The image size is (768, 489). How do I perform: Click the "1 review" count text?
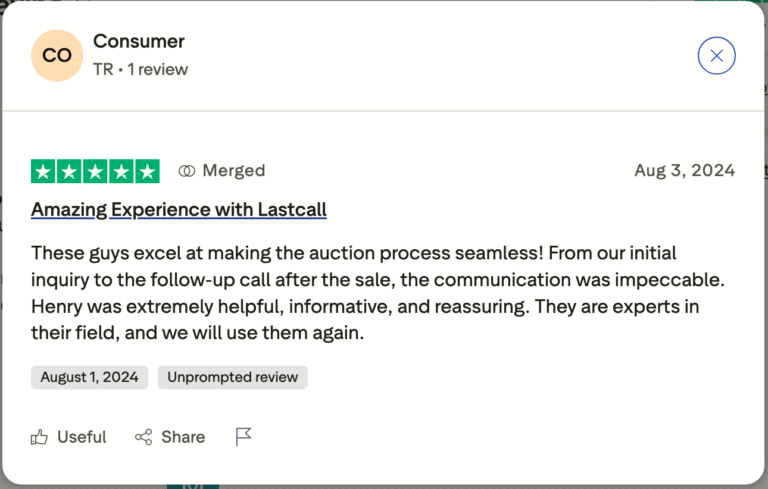point(158,70)
